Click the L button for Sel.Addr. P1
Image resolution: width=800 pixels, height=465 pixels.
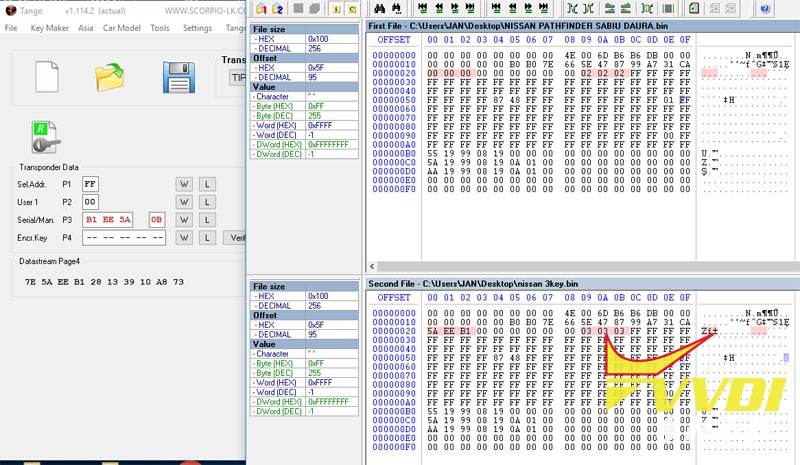click(207, 184)
